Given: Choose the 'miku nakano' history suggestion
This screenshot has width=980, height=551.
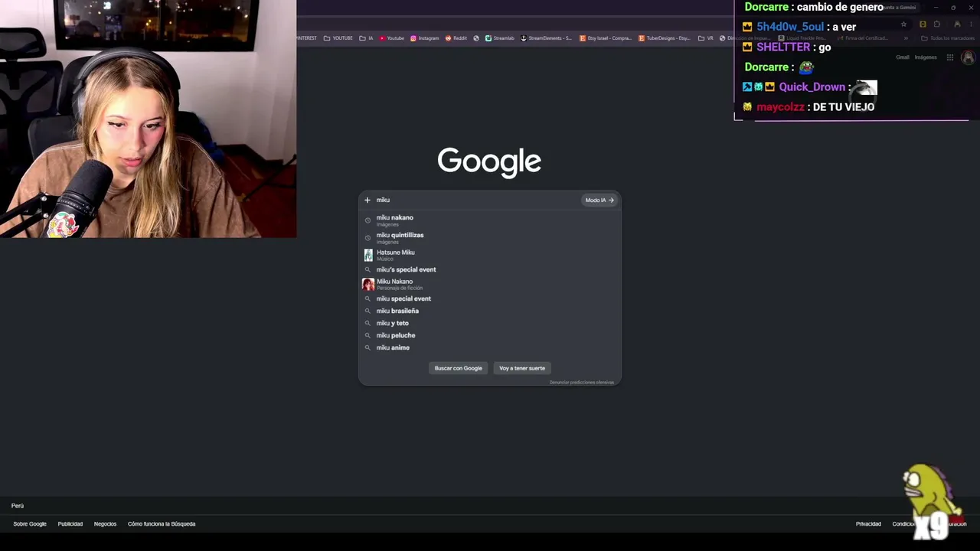Looking at the screenshot, I should tap(490, 220).
